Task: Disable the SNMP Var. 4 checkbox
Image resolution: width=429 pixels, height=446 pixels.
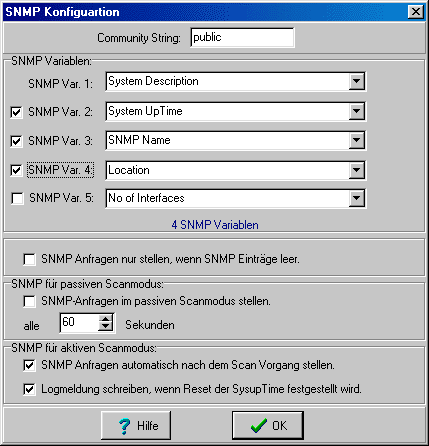Action: click(16, 170)
